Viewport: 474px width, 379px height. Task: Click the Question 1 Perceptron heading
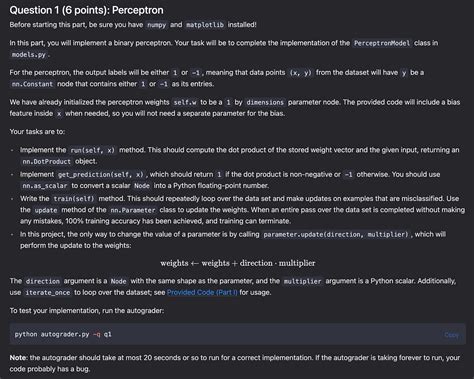(x=86, y=10)
